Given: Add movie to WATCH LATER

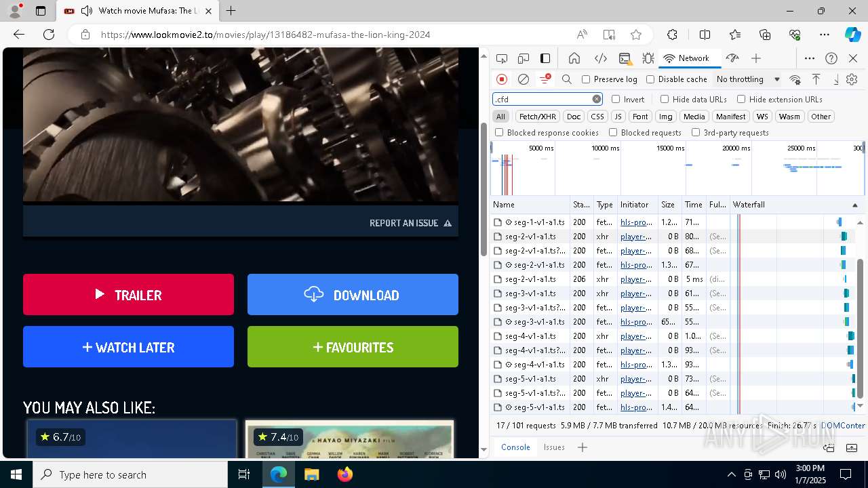Looking at the screenshot, I should pyautogui.click(x=128, y=347).
